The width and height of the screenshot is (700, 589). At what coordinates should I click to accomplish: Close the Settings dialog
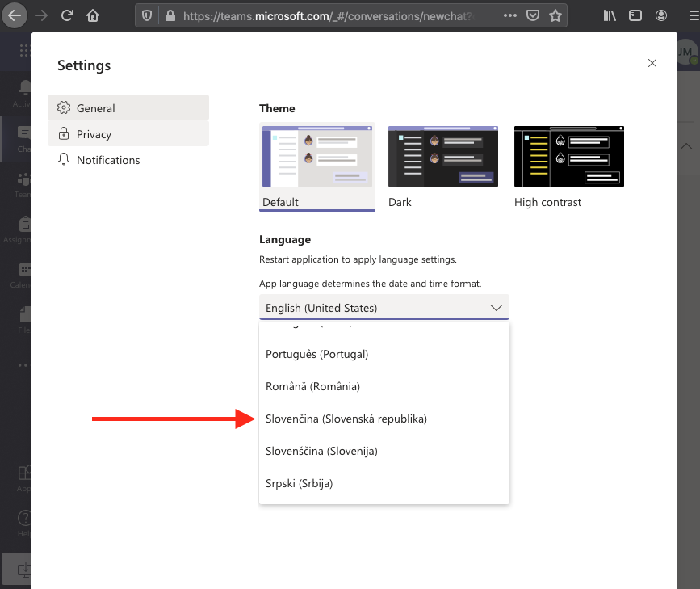pyautogui.click(x=652, y=63)
